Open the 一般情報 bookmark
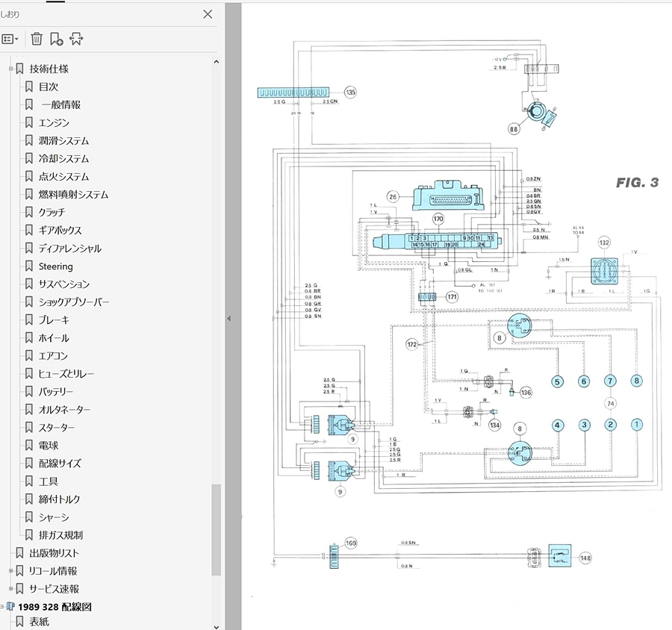 61,105
